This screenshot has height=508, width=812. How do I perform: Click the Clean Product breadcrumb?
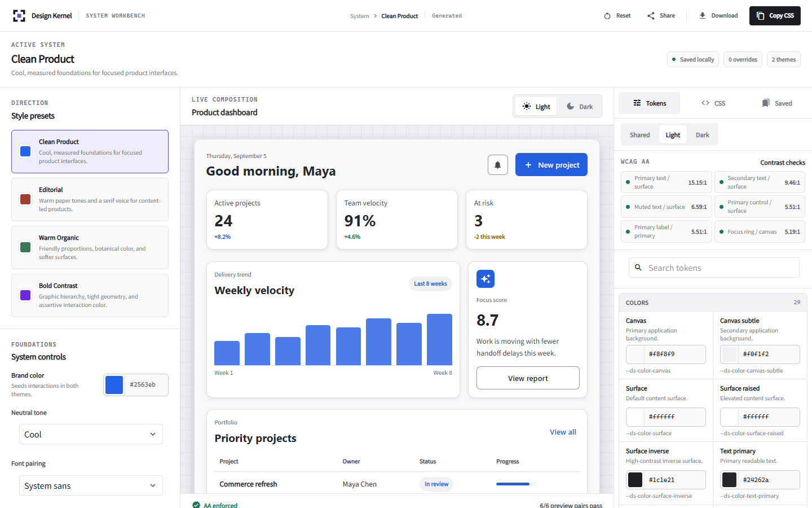tap(400, 16)
